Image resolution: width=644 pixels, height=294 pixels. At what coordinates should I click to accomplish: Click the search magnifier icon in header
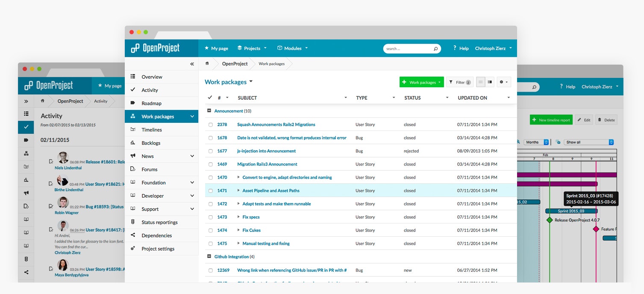pyautogui.click(x=435, y=49)
